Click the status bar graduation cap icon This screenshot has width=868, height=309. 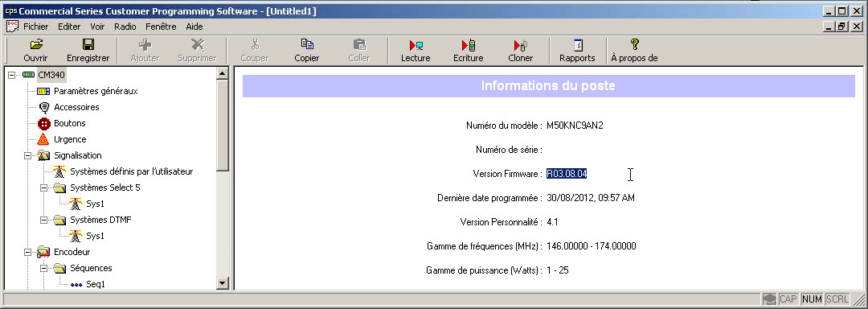pyautogui.click(x=769, y=299)
